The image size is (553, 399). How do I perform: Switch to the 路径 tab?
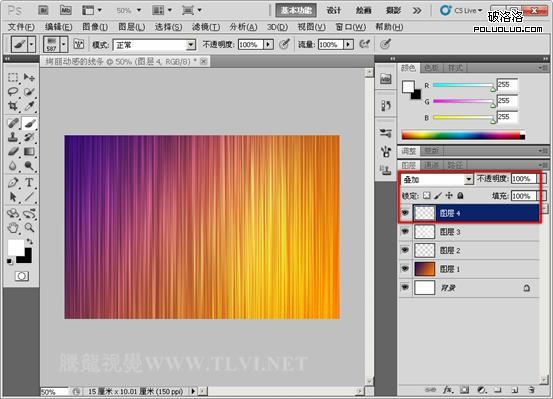[x=455, y=165]
